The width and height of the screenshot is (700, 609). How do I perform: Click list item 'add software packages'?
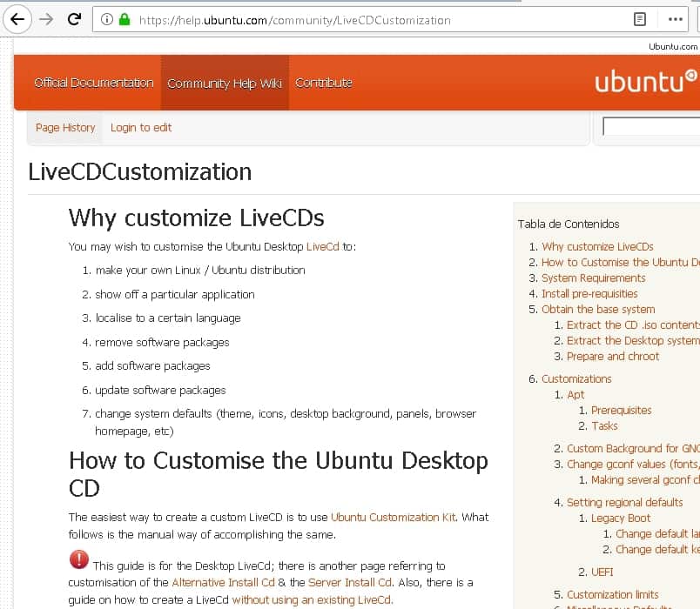click(152, 366)
